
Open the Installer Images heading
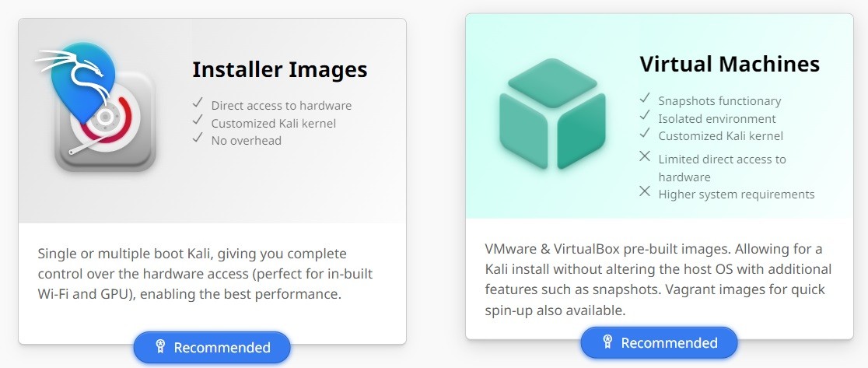click(279, 69)
